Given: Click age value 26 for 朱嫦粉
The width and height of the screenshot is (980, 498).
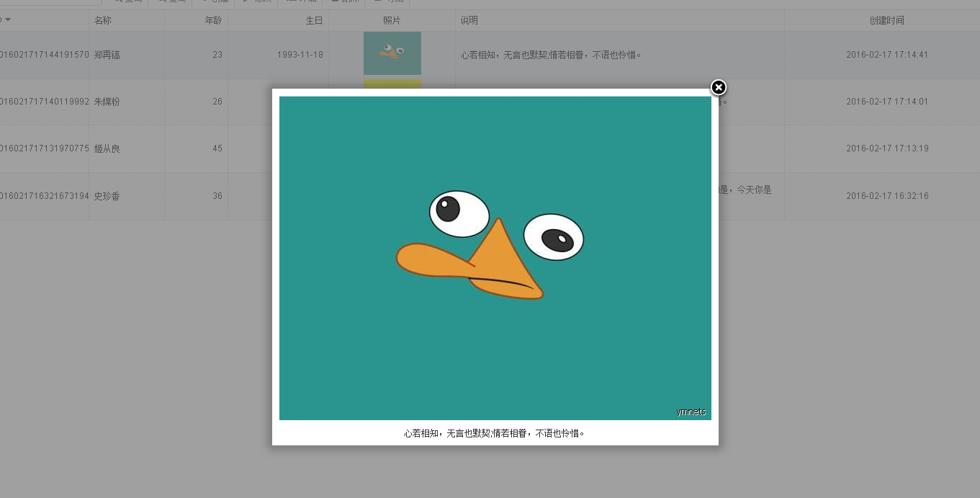Looking at the screenshot, I should 217,102.
